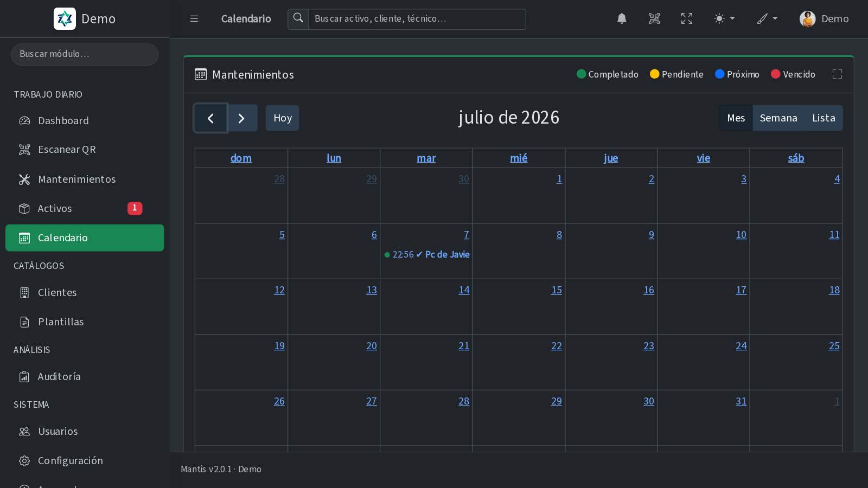Switch to Semana view
The width and height of the screenshot is (868, 488).
click(778, 118)
